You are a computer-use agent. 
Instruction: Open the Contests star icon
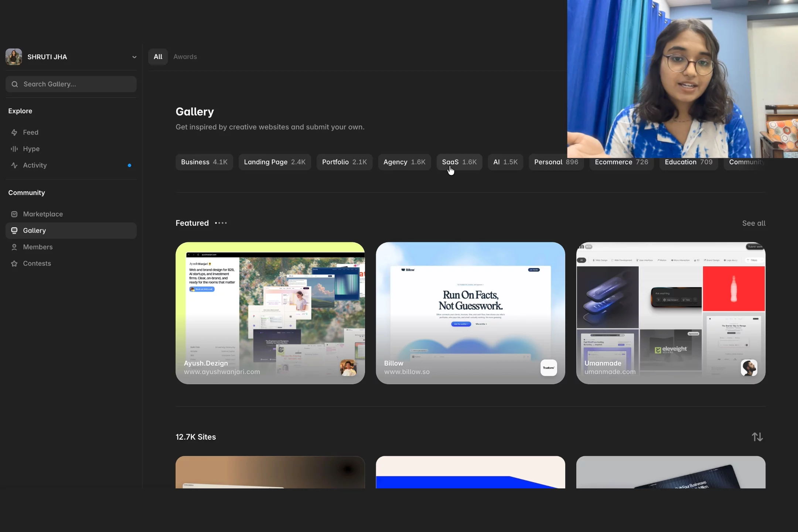pos(14,263)
